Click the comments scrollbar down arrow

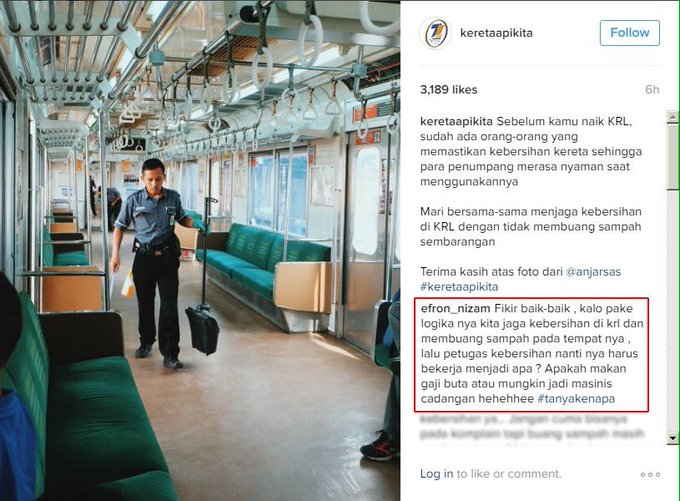(672, 439)
